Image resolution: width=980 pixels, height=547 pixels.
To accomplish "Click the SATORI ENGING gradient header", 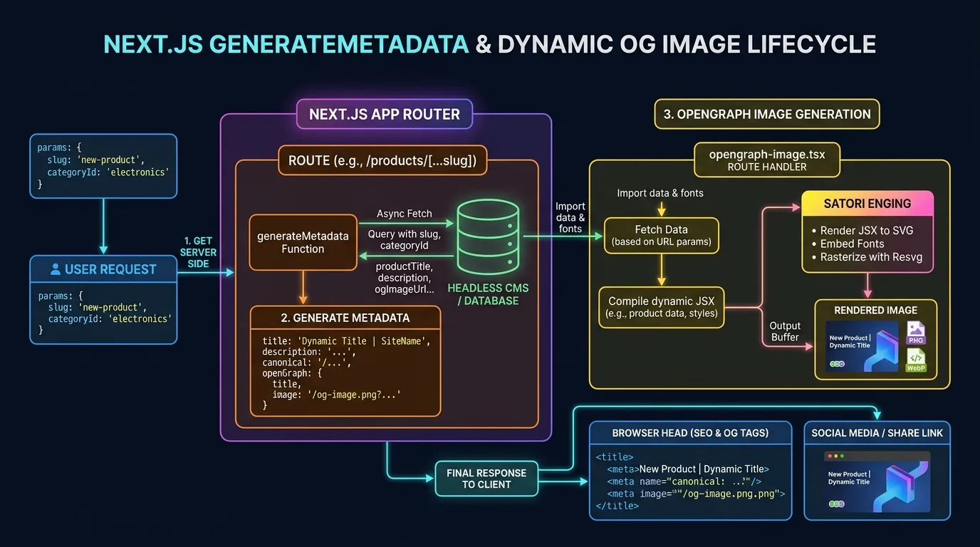I will (x=867, y=204).
